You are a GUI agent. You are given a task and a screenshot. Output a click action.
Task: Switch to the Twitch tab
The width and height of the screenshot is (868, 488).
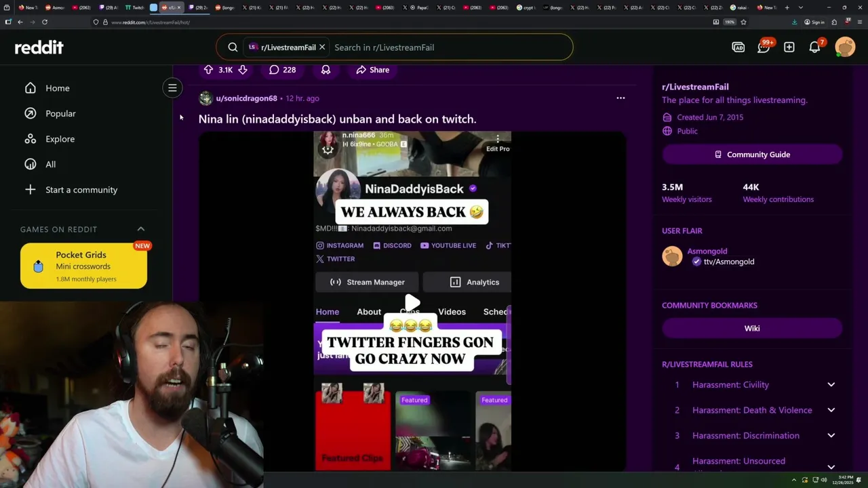[x=134, y=7]
